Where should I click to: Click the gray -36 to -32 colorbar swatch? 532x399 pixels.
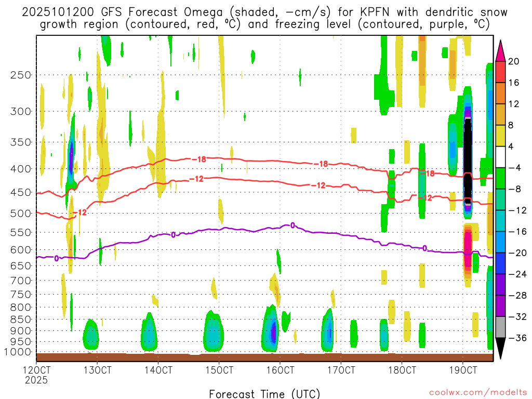pos(500,327)
